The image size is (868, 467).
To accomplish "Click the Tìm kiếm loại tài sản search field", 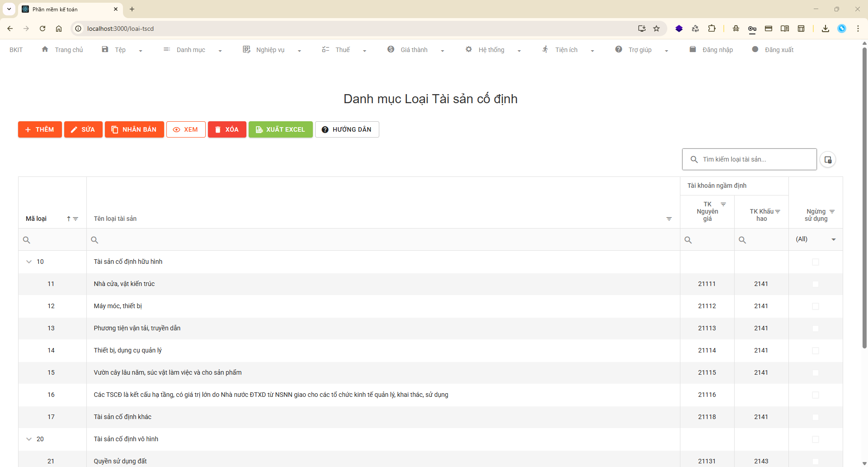I will click(749, 159).
